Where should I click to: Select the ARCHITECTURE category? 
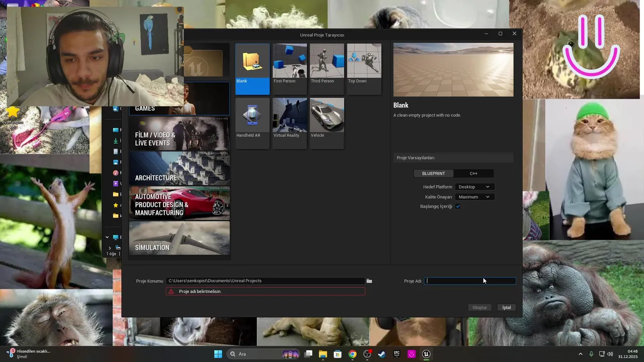[x=179, y=168]
